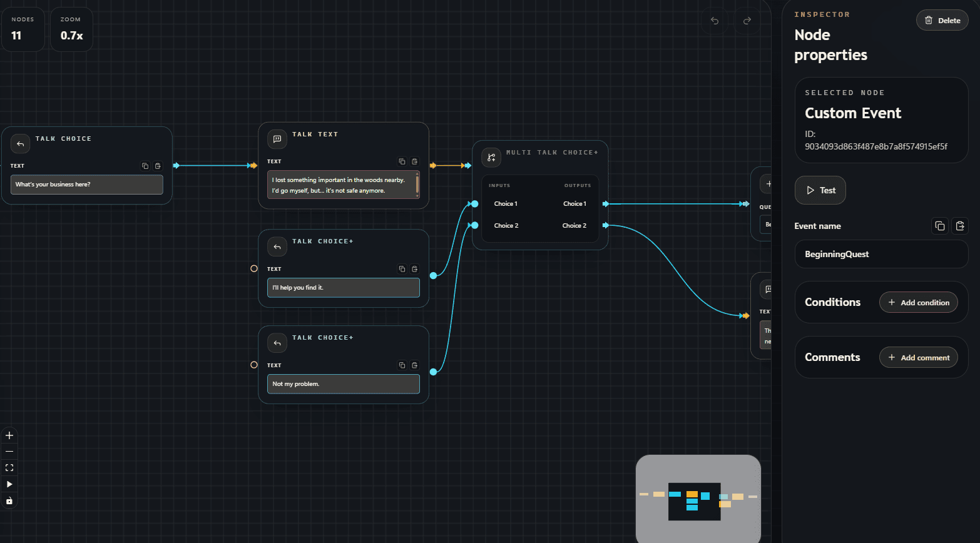This screenshot has width=980, height=543.
Task: Click output port of 'I'll help you find it.' node
Action: (433, 275)
